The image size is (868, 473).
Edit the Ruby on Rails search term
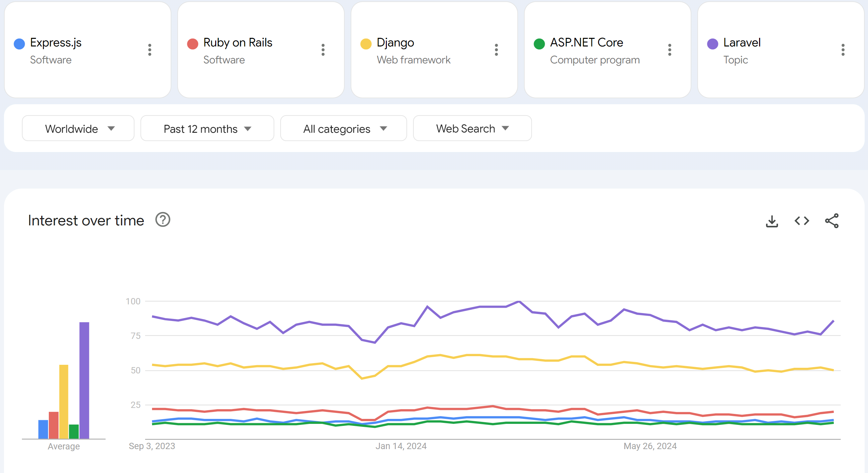tap(237, 43)
